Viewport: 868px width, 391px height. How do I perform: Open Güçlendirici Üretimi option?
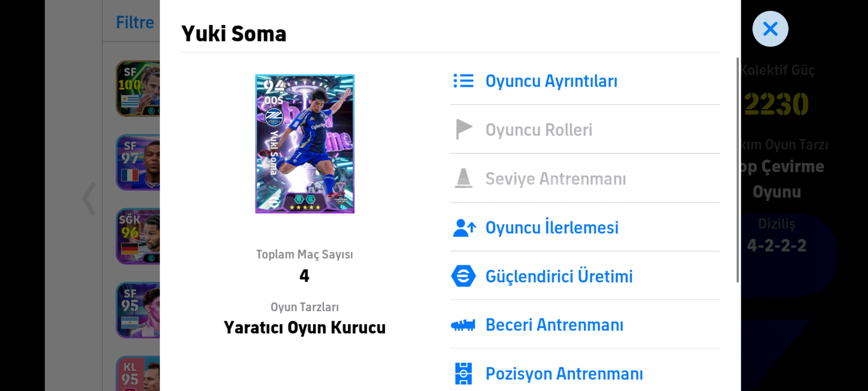coord(559,276)
